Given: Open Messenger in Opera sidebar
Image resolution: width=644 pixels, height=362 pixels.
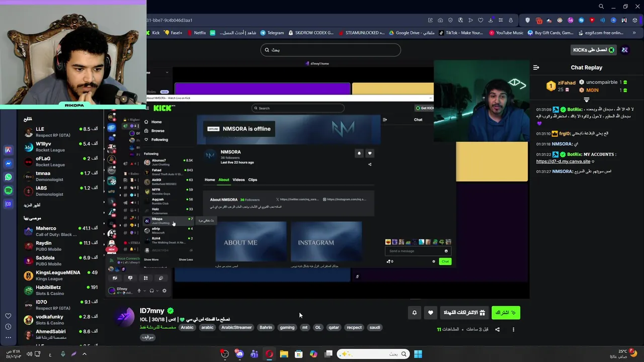Looking at the screenshot, I should (8, 163).
